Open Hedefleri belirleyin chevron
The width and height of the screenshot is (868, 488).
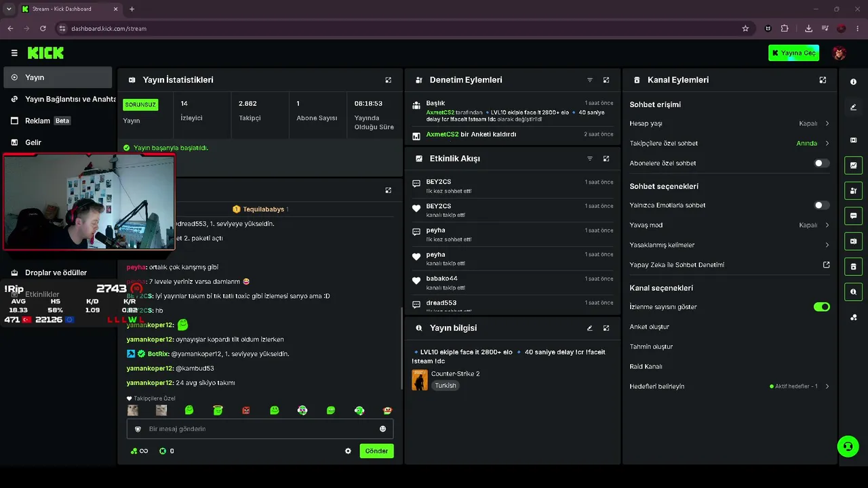pos(827,386)
